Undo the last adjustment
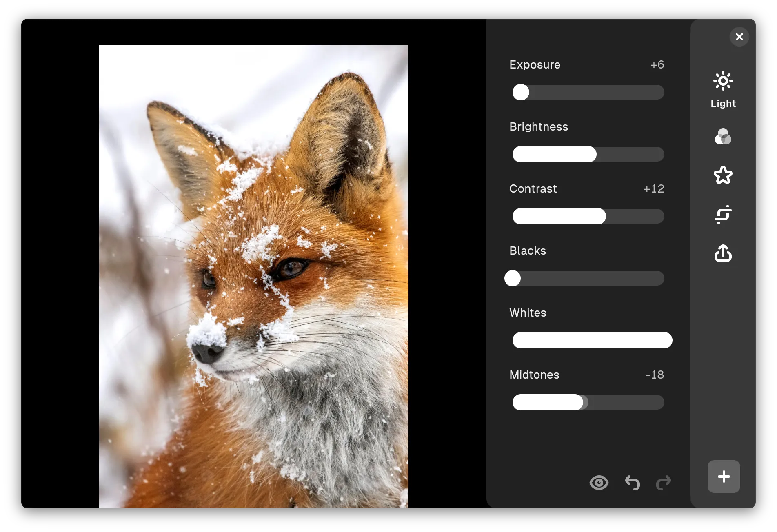777x532 pixels. click(631, 483)
